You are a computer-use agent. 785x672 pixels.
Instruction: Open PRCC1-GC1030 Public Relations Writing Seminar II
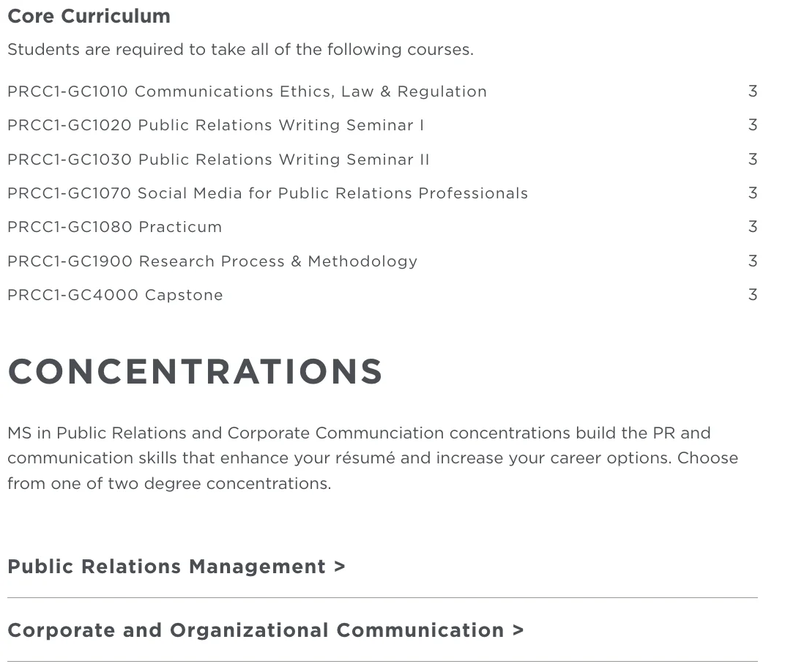click(x=218, y=160)
